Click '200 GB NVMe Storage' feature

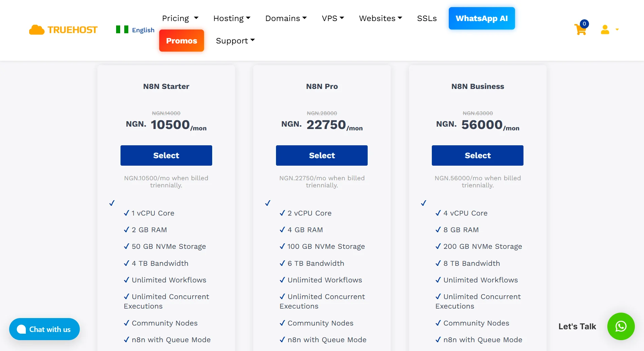(483, 246)
